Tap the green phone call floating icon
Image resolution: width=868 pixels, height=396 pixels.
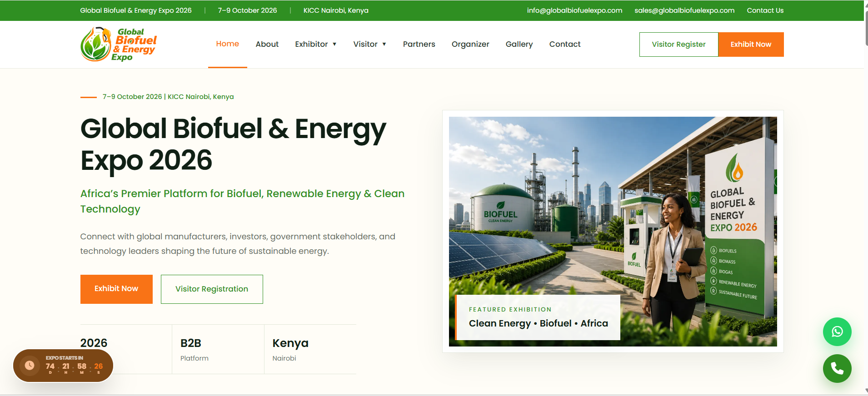tap(837, 368)
